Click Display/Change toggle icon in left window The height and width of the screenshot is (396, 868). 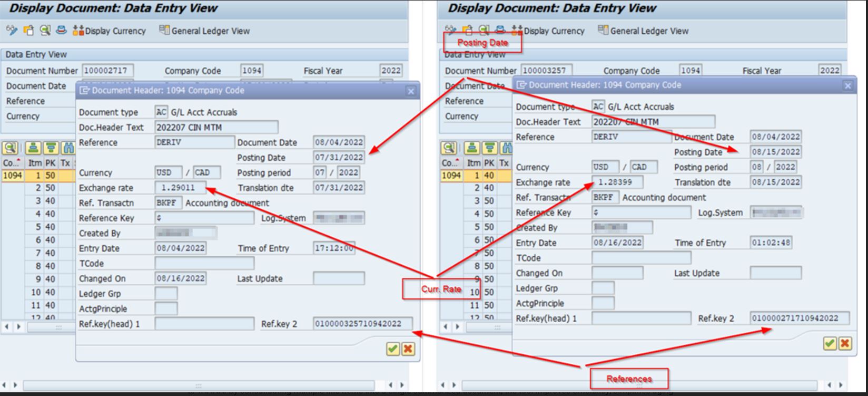[x=12, y=31]
